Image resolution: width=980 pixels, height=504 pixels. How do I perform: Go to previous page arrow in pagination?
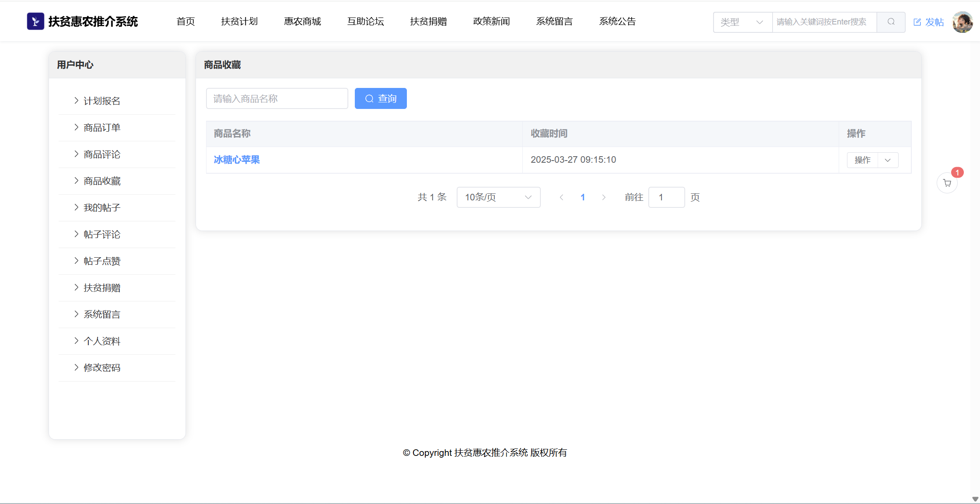561,197
